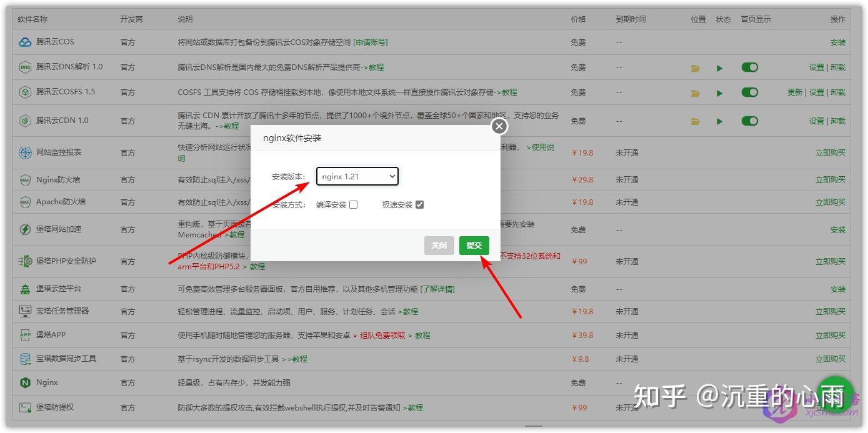Click 立即购买 for 堡塔APP
This screenshot has width=868, height=433.
pyautogui.click(x=831, y=336)
